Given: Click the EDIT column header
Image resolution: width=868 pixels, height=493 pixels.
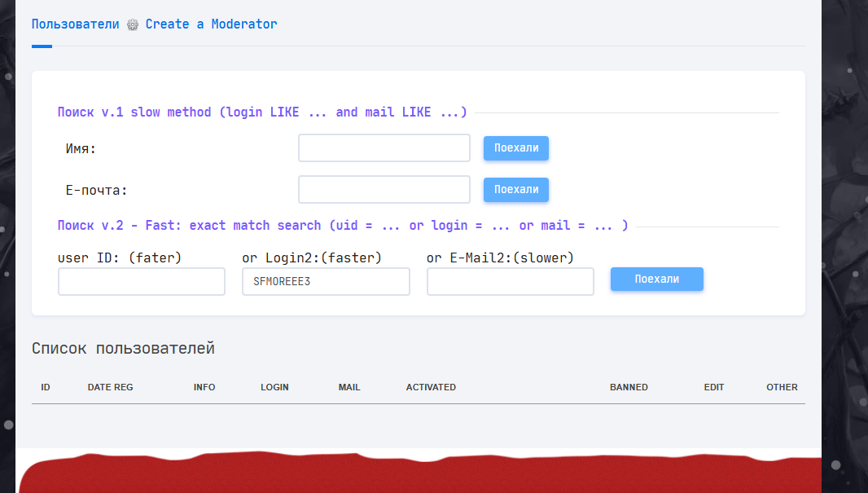Looking at the screenshot, I should 714,387.
